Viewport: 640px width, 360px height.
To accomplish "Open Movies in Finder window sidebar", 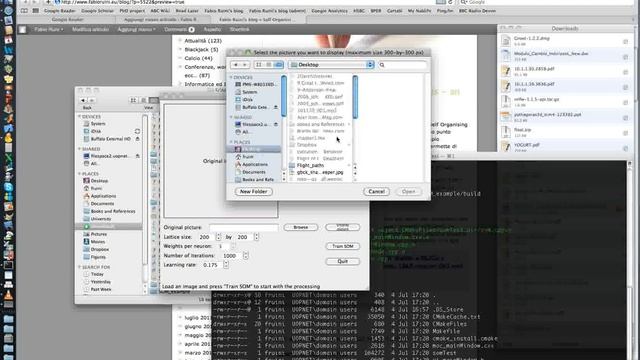I will tap(98, 242).
